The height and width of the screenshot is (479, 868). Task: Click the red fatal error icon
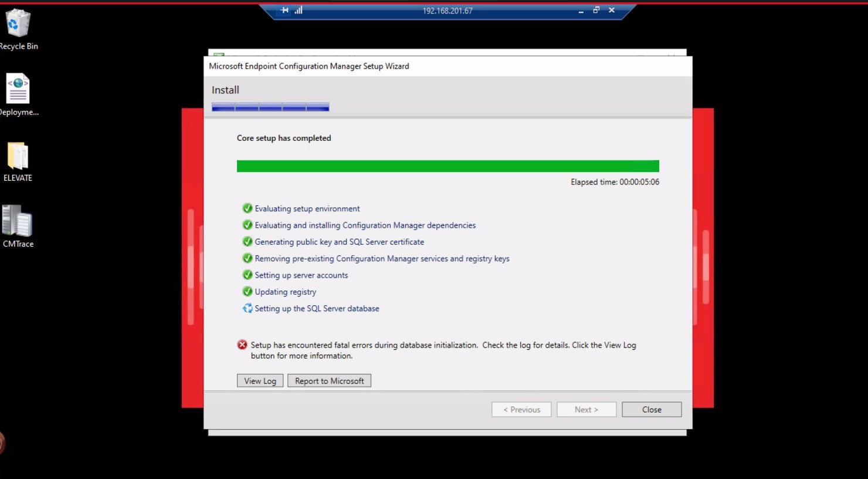coord(242,345)
